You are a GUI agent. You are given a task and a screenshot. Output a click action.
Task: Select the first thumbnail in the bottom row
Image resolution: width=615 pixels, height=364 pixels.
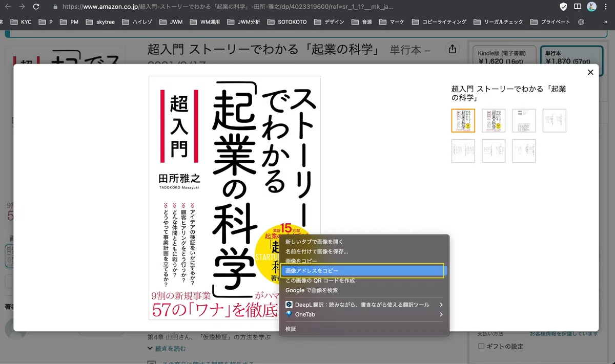click(x=463, y=151)
